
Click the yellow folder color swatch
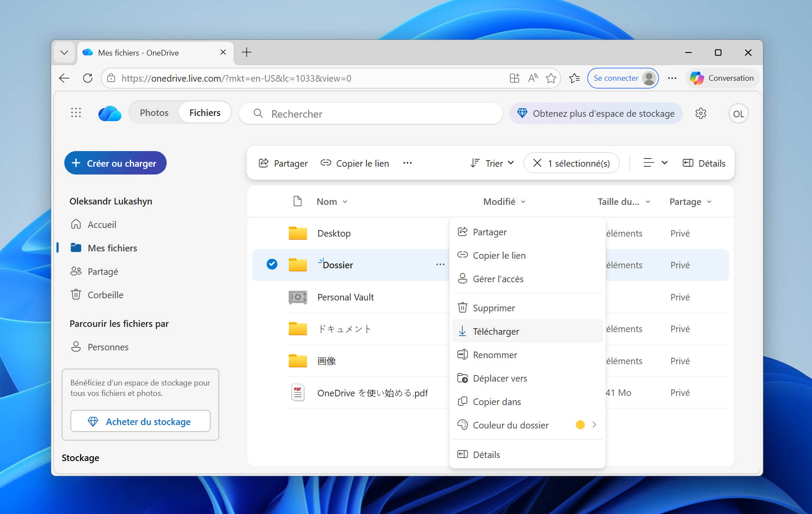coord(580,425)
